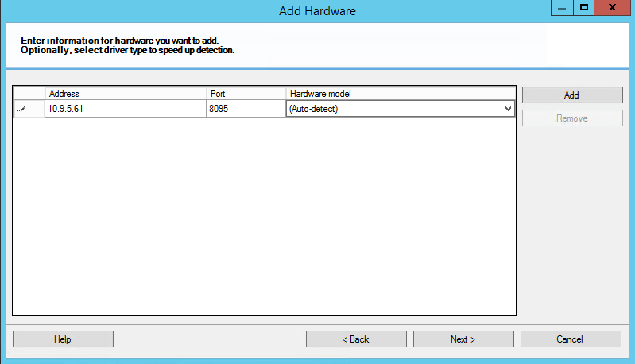The height and width of the screenshot is (364, 635).
Task: Click the empty area of the hardware list
Action: pos(262,215)
